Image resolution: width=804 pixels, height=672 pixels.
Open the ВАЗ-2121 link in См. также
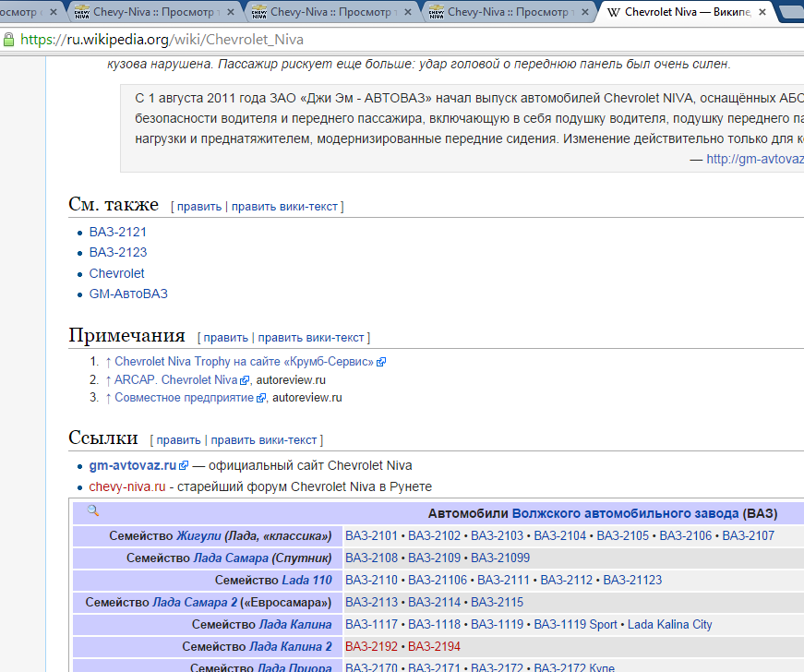tap(118, 233)
